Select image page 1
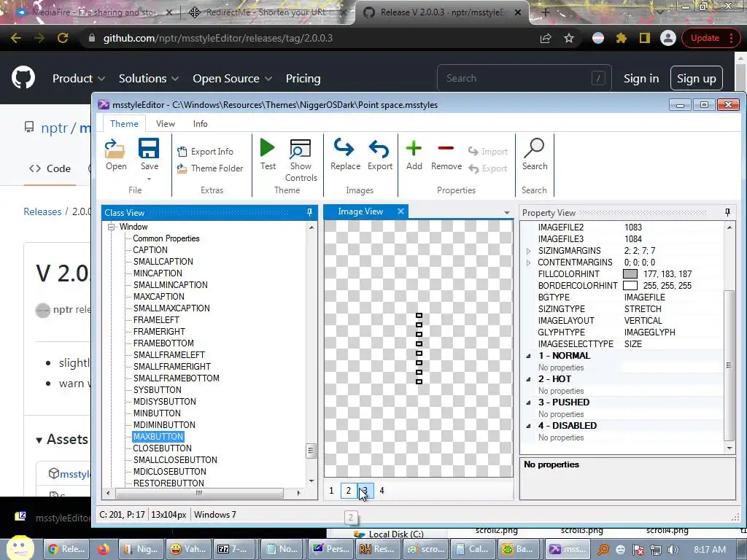The image size is (747, 560). click(332, 491)
